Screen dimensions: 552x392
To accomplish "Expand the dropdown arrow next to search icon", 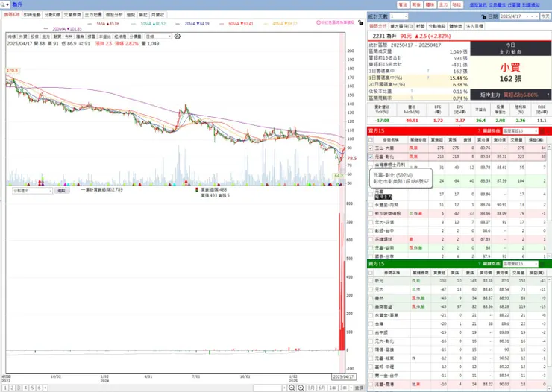I will pos(7,5).
